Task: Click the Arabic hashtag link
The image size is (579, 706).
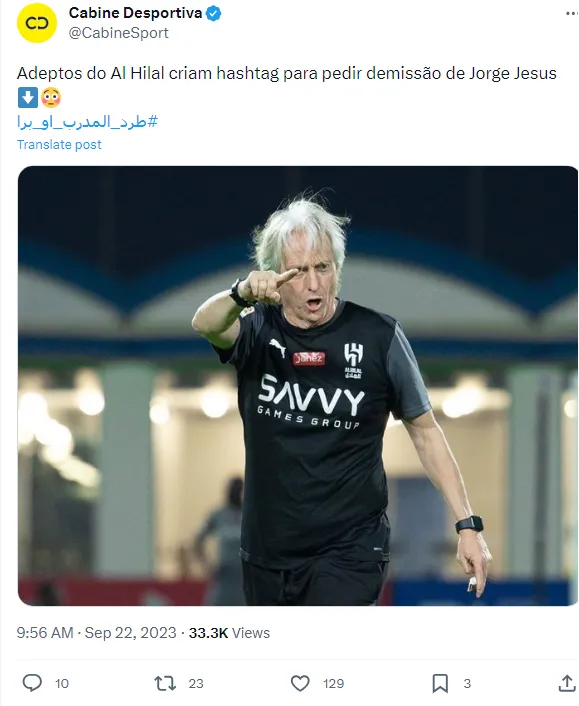Action: click(x=87, y=122)
